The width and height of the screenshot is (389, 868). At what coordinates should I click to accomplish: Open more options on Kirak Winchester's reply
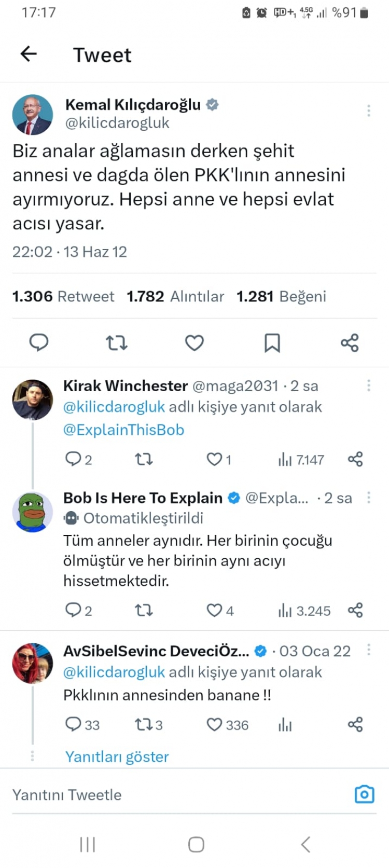coord(369,385)
